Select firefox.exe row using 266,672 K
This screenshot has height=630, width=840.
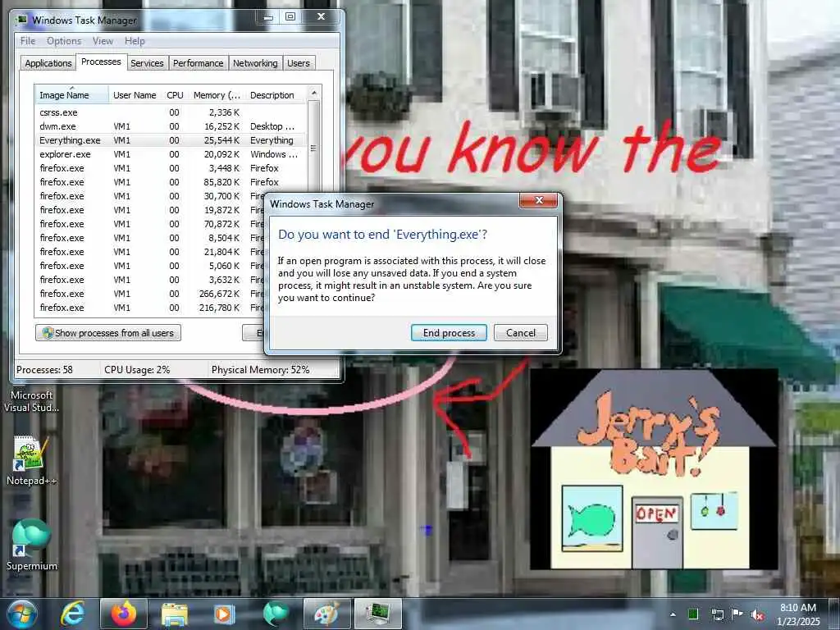coord(150,294)
